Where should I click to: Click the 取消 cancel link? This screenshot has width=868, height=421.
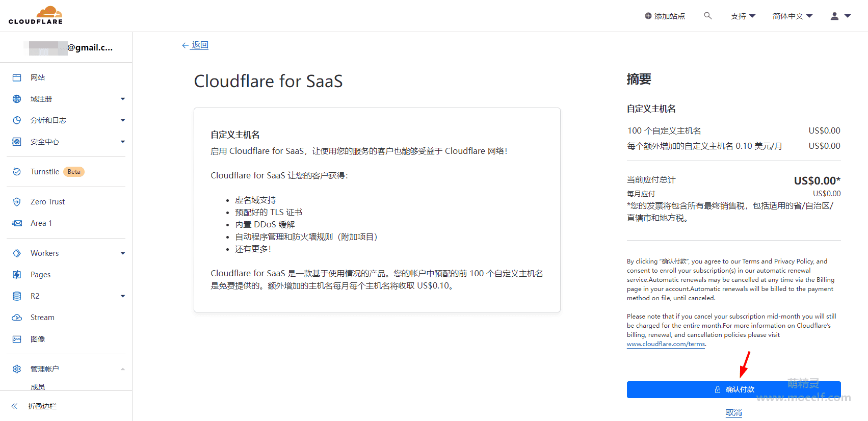[x=734, y=413]
